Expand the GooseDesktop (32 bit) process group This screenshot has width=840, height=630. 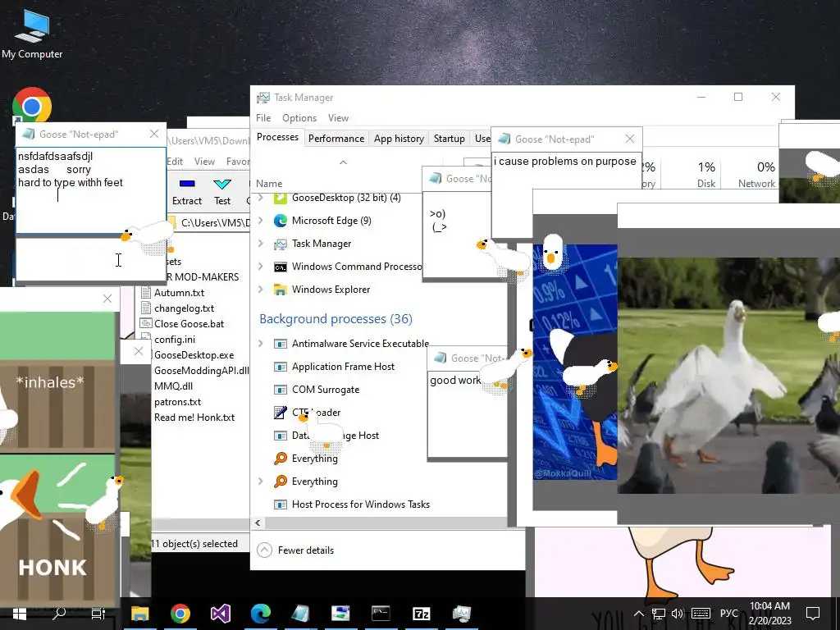click(261, 198)
